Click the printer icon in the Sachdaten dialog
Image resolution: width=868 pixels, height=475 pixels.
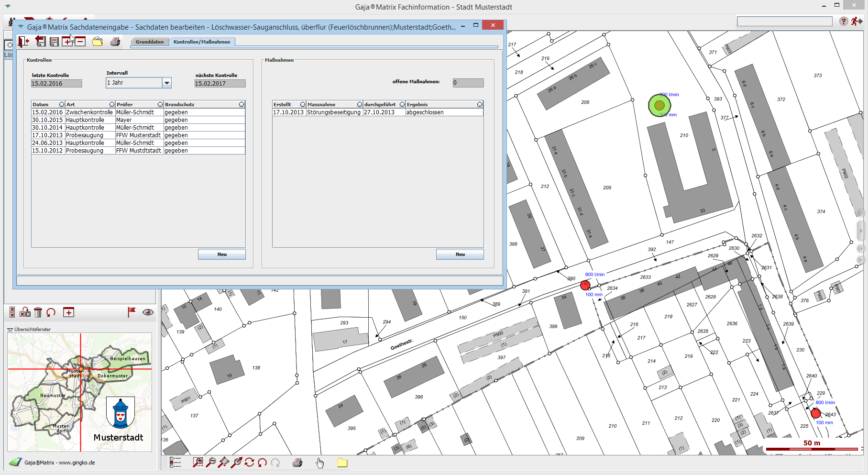(115, 42)
